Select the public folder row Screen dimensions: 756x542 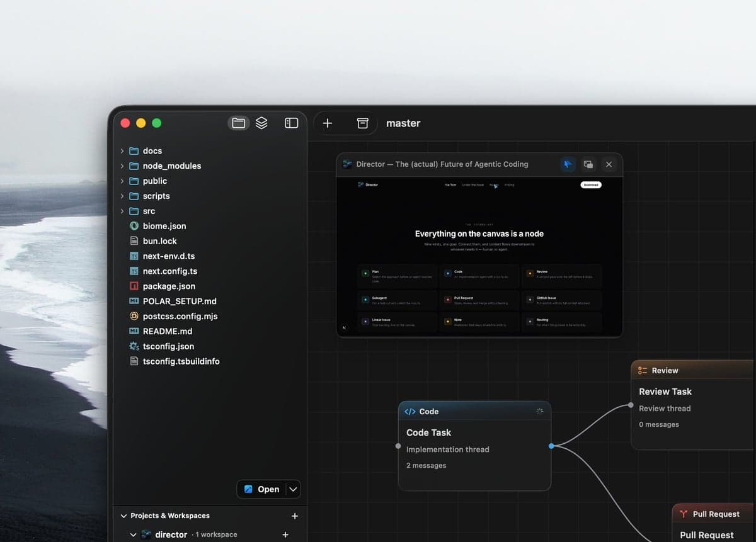[x=209, y=181]
